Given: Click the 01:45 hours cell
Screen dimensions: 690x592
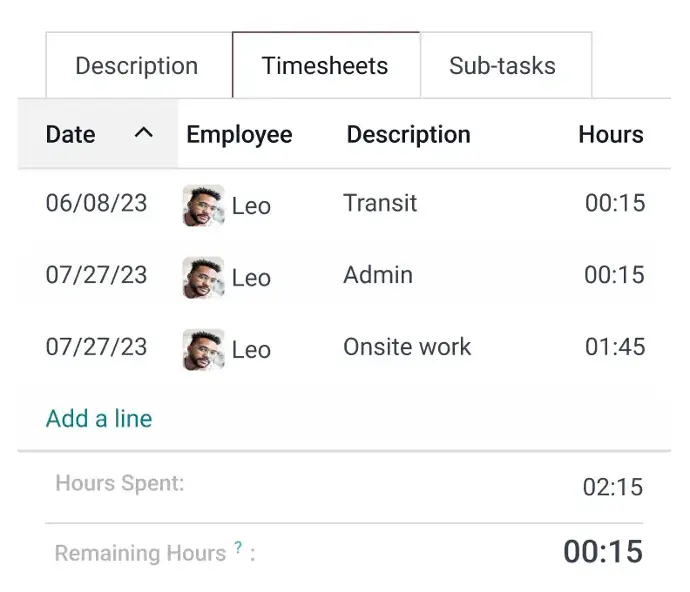Looking at the screenshot, I should pyautogui.click(x=614, y=347).
